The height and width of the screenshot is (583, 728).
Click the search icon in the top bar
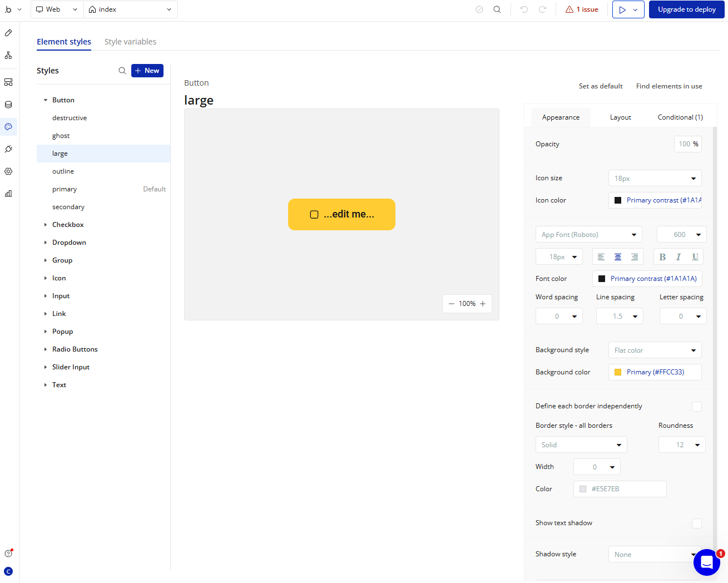point(497,9)
